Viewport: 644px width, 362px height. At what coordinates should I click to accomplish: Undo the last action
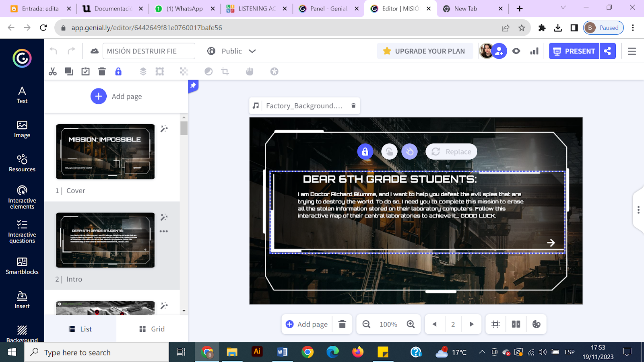coord(54,51)
